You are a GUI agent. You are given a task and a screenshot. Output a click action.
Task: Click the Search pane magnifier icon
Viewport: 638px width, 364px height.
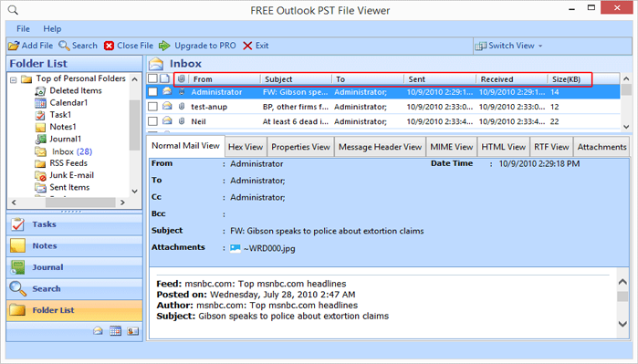tap(17, 289)
